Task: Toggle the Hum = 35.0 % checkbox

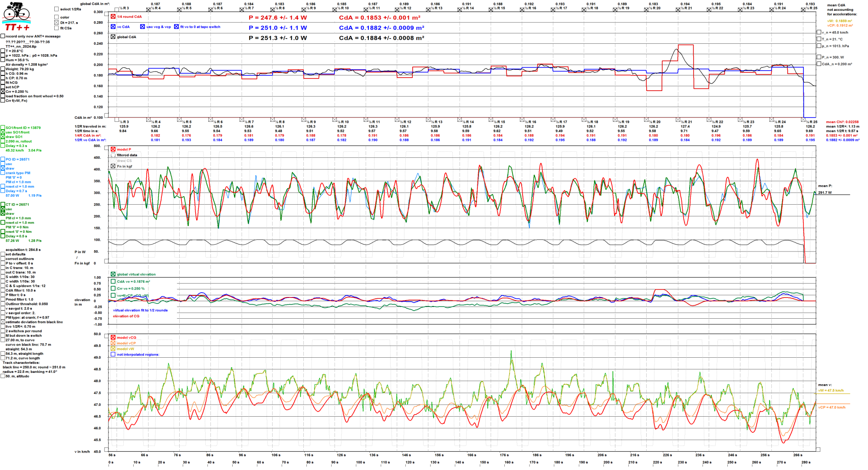Action: (x=3, y=60)
